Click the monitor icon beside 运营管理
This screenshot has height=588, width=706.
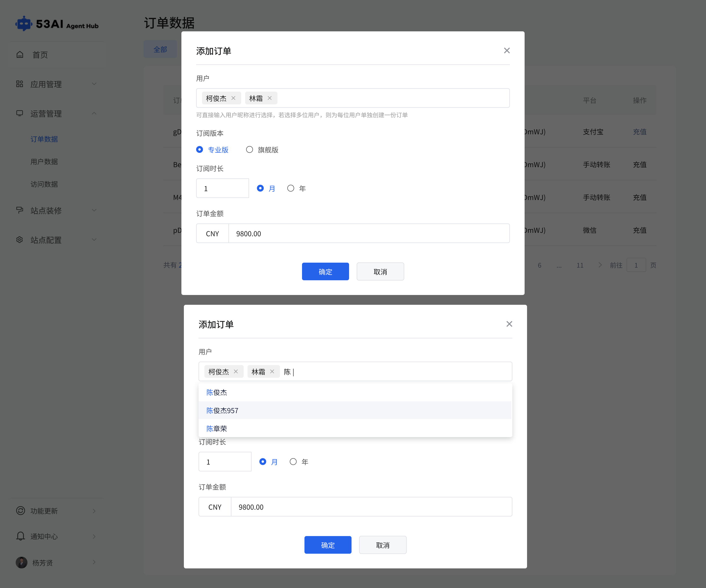(x=20, y=113)
